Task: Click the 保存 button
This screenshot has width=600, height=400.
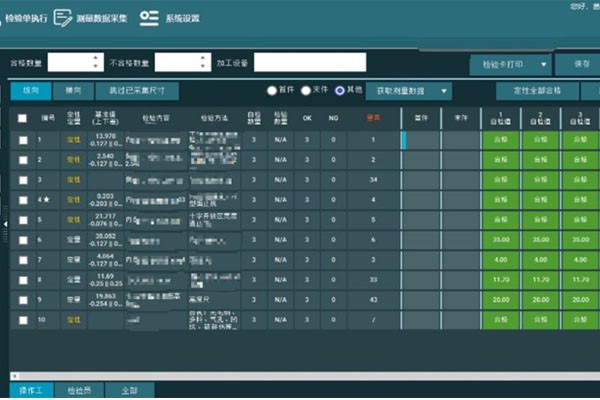Action: coord(577,65)
